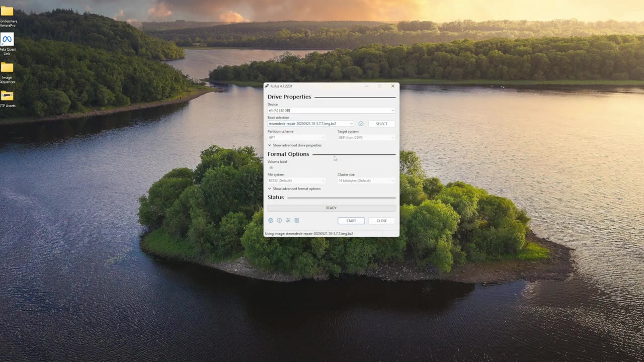Open the Boot selection dropdown
Image resolution: width=644 pixels, height=362 pixels.
310,124
